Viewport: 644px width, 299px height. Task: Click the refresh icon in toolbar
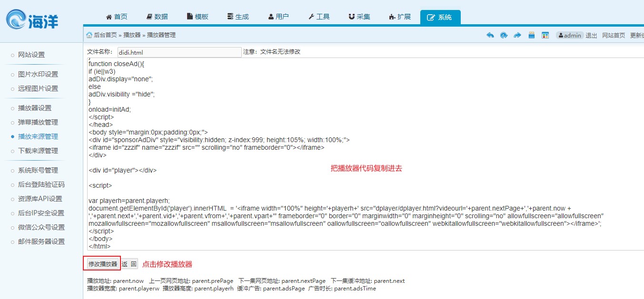click(x=504, y=35)
